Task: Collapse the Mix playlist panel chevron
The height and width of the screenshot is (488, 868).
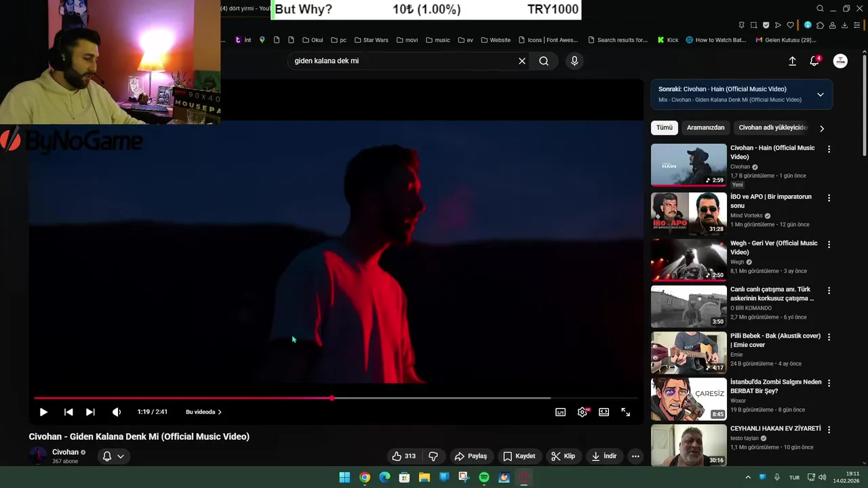Action: click(821, 94)
